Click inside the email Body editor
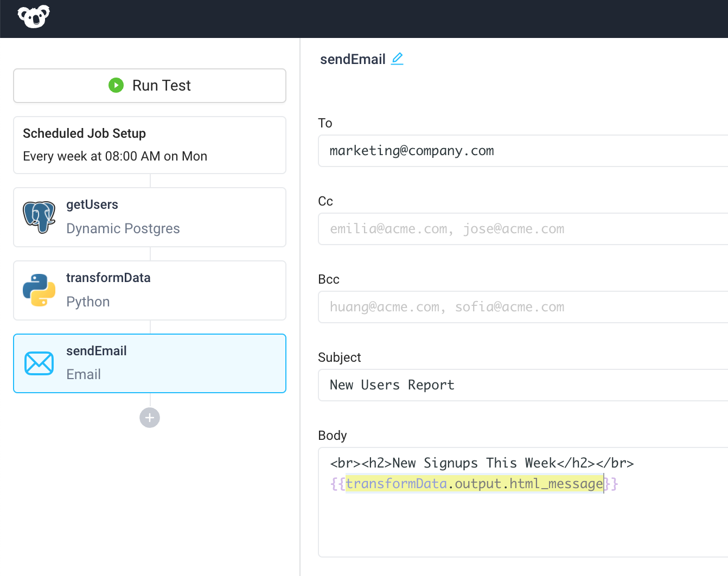This screenshot has height=576, width=728. point(488,521)
